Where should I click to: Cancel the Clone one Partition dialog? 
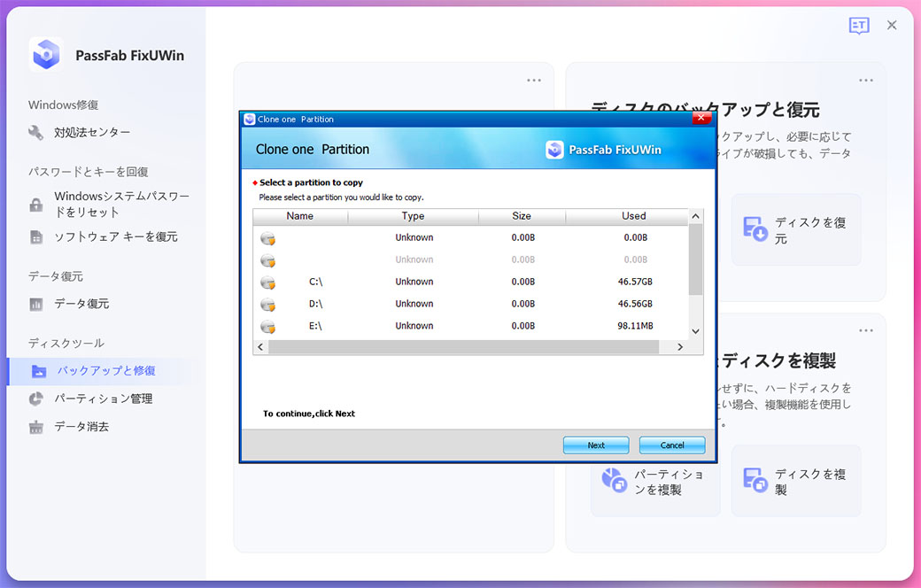671,445
